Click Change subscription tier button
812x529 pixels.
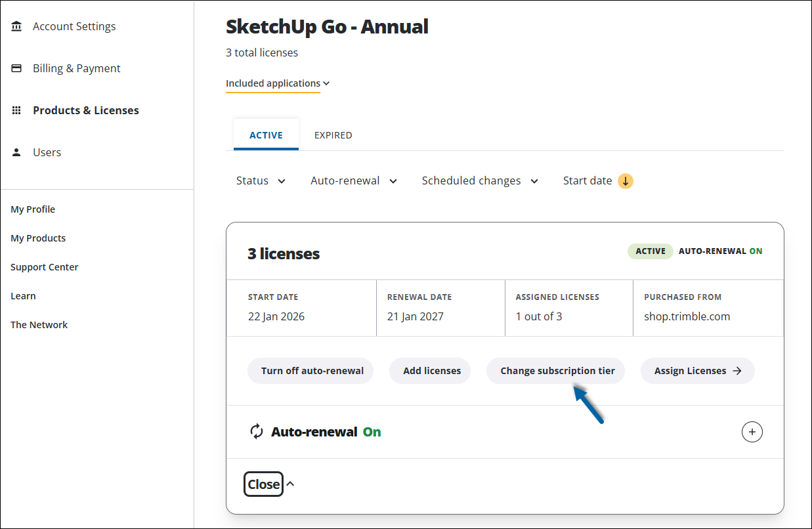[x=555, y=371]
